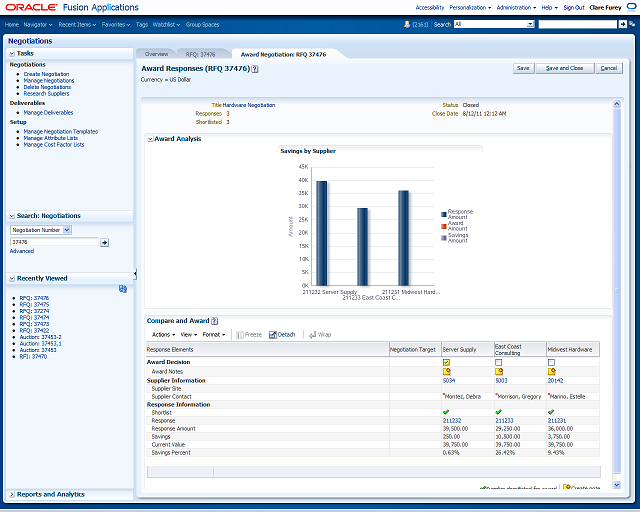Open Manage Negotiation Templates link
This screenshot has width=640, height=512.
[x=61, y=132]
